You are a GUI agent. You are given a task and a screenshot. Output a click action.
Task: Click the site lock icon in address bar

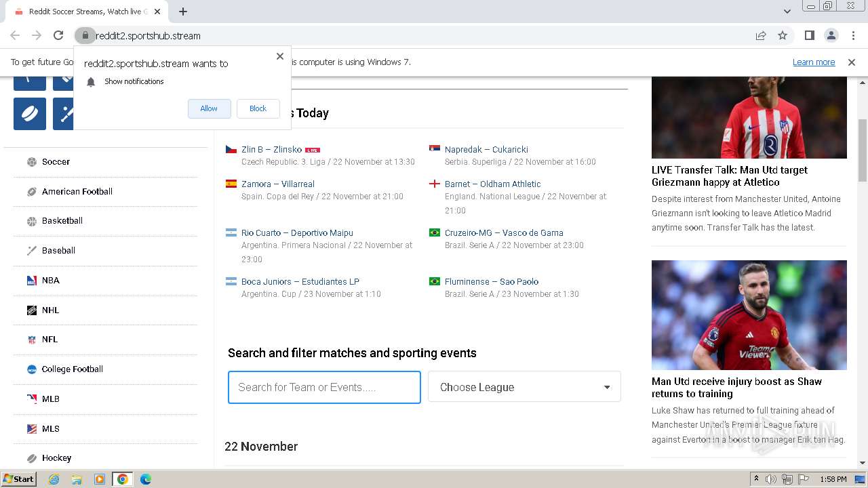pos(85,35)
